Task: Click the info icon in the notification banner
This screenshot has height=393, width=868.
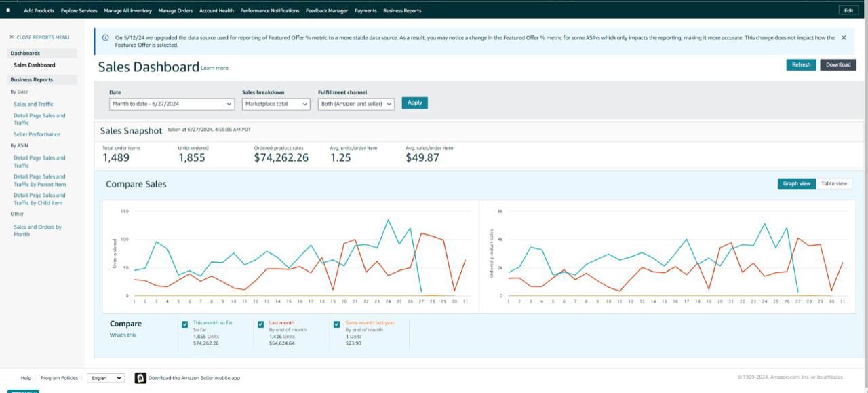Action: [x=105, y=38]
